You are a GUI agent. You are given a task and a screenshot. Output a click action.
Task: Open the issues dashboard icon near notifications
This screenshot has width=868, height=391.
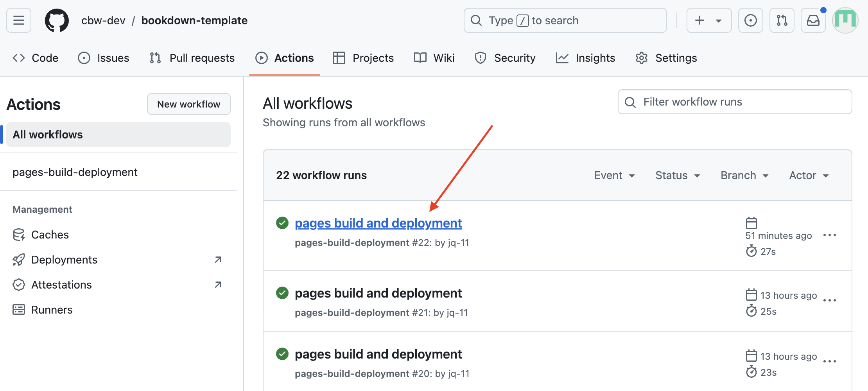point(751,20)
